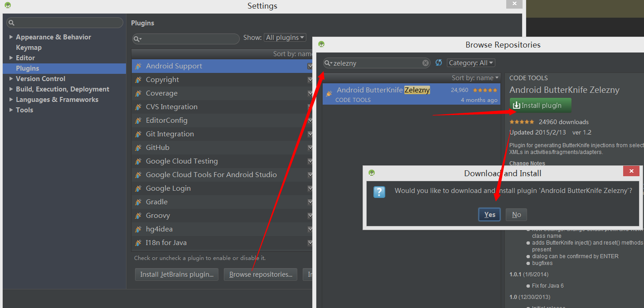The image size is (644, 308).
Task: Click the Plugins filter search magnifier icon
Action: click(137, 39)
